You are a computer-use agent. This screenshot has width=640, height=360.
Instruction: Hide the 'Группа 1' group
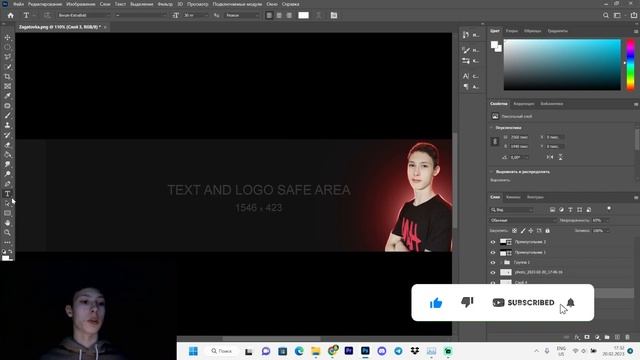point(493,262)
